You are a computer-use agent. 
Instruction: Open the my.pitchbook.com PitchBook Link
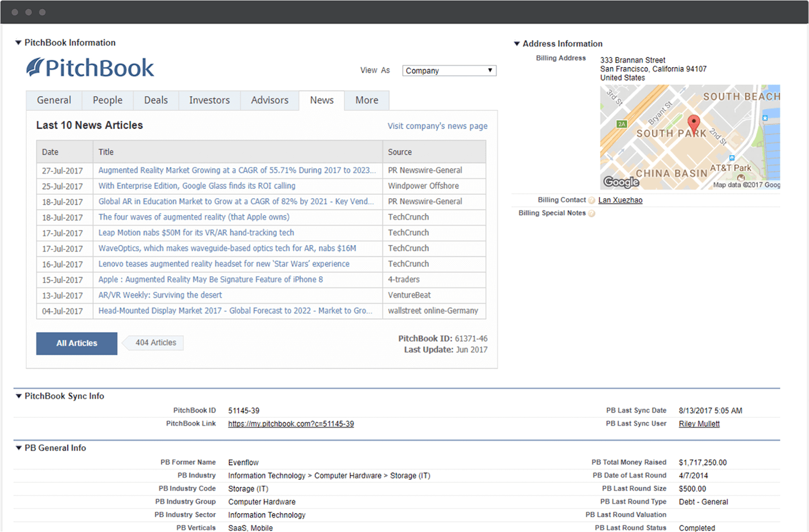click(x=291, y=424)
